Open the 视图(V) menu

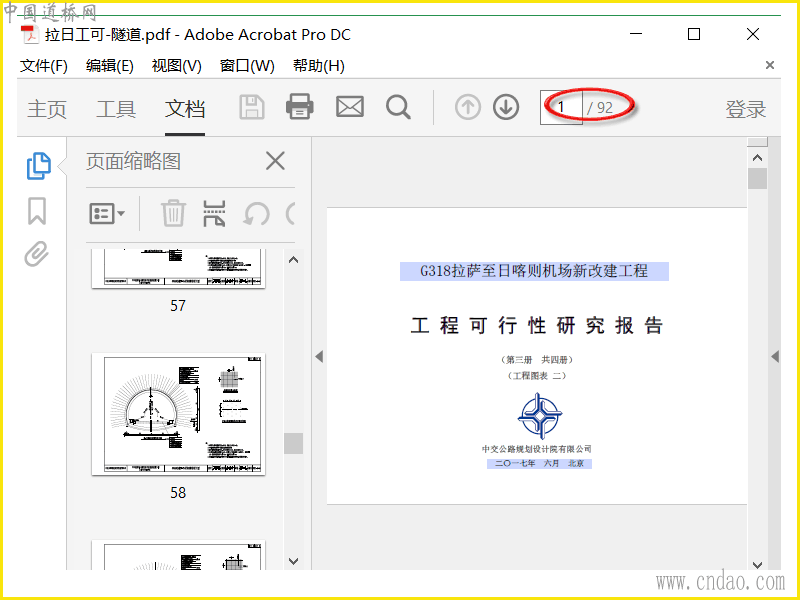coord(177,66)
